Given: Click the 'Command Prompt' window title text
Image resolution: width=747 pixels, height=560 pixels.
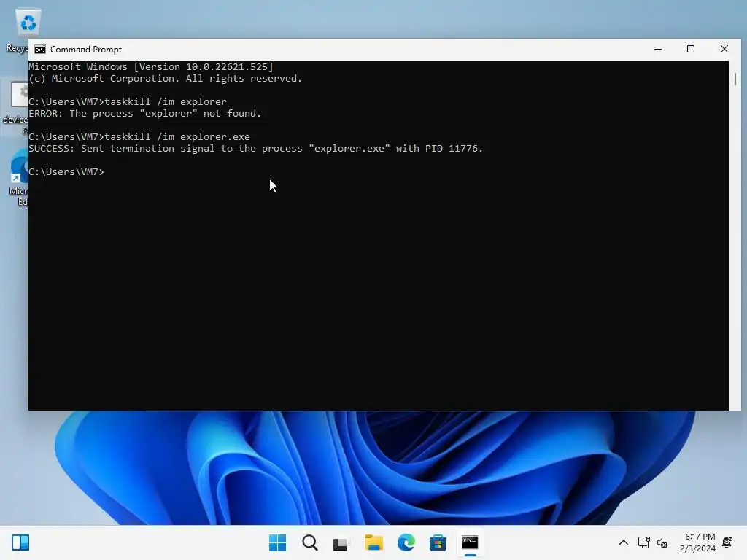Looking at the screenshot, I should (86, 50).
